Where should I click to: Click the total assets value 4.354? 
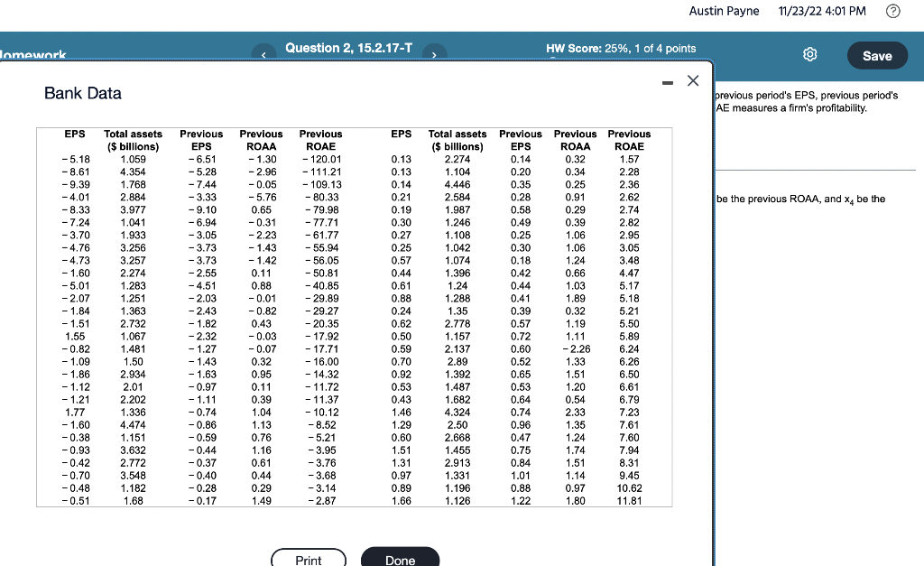click(x=134, y=172)
